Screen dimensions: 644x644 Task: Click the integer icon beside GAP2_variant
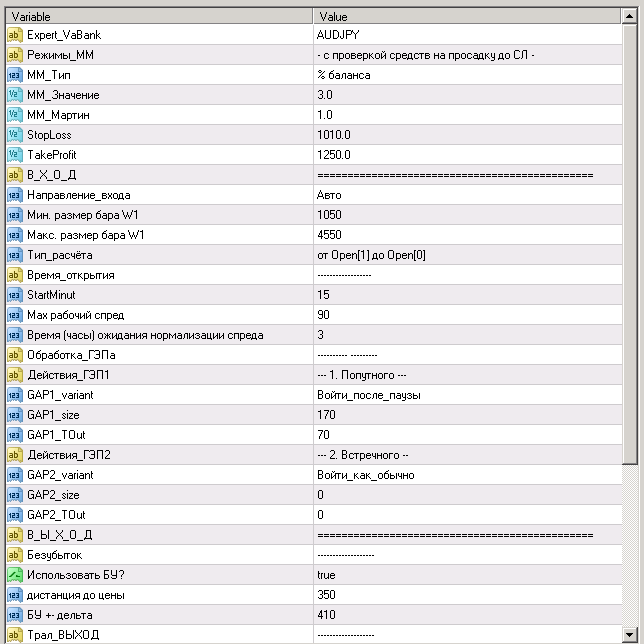coord(14,475)
